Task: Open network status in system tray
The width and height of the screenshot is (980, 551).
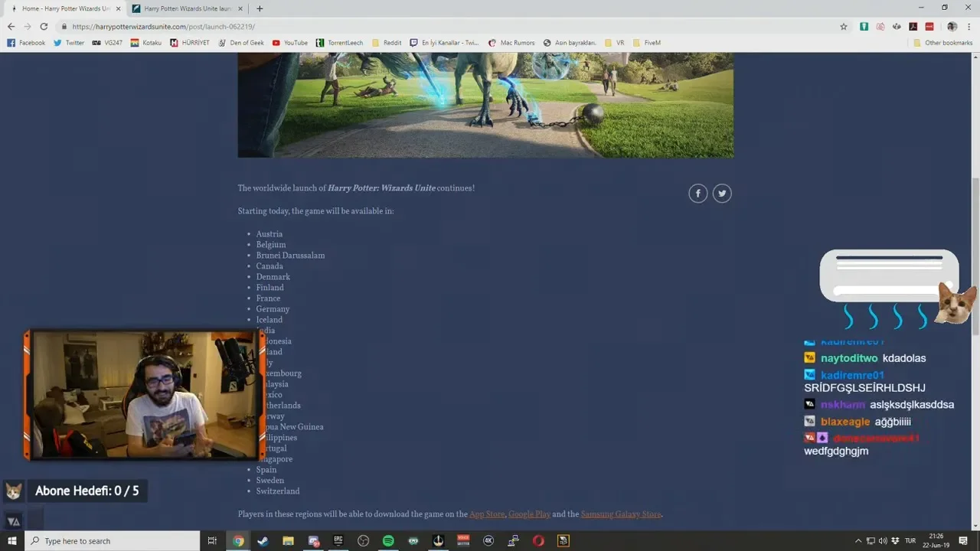Action: [871, 541]
